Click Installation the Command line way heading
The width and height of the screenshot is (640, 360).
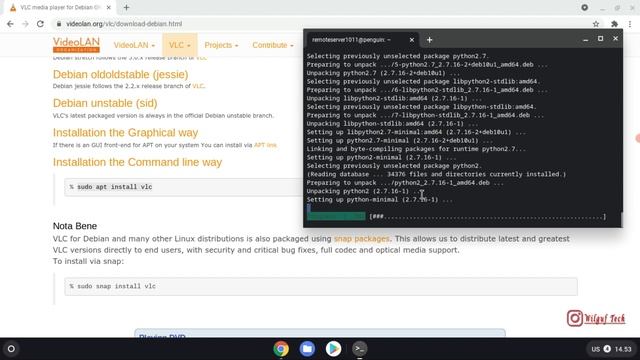[x=137, y=162]
